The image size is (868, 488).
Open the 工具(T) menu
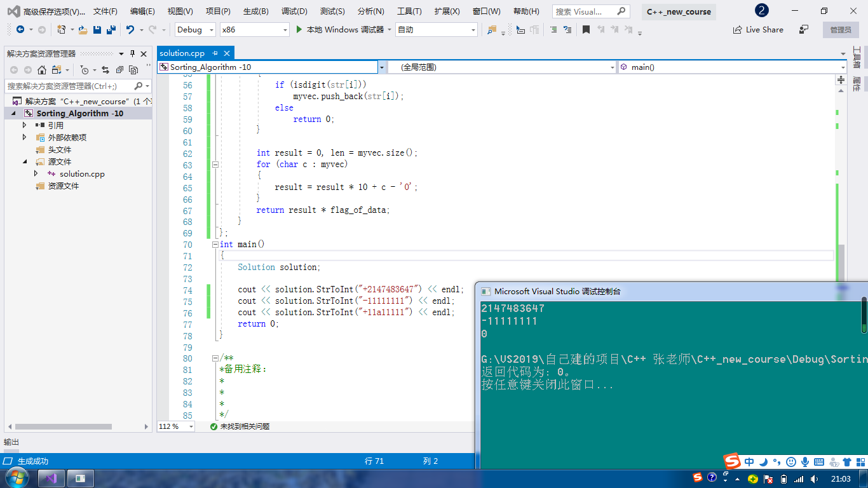click(x=409, y=11)
